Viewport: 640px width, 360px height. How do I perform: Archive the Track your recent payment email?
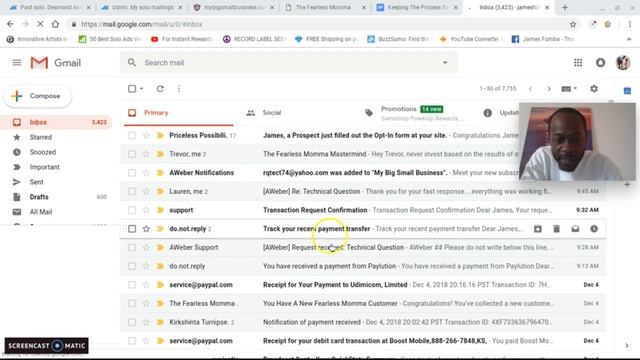click(538, 229)
